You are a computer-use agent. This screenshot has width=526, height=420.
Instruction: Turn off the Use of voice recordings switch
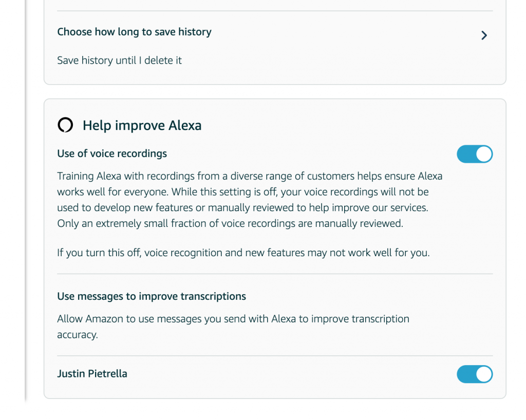[x=475, y=154]
